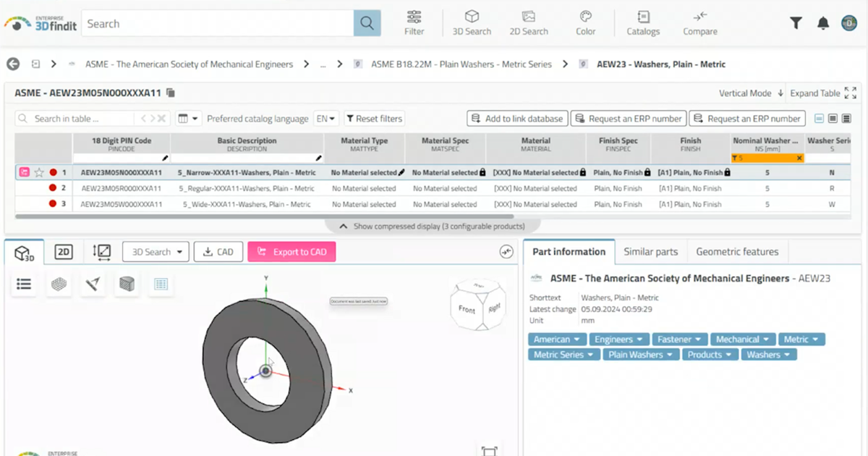Select the compact row density icon

point(820,119)
